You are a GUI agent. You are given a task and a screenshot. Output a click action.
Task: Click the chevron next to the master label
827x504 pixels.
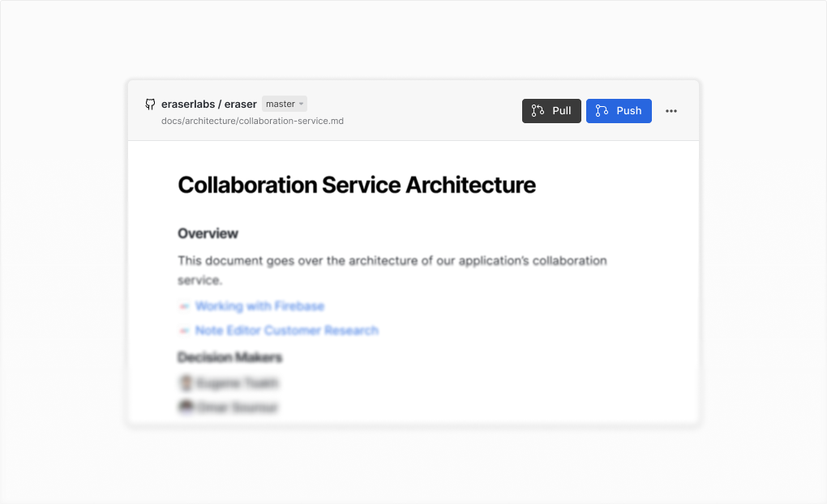[301, 104]
